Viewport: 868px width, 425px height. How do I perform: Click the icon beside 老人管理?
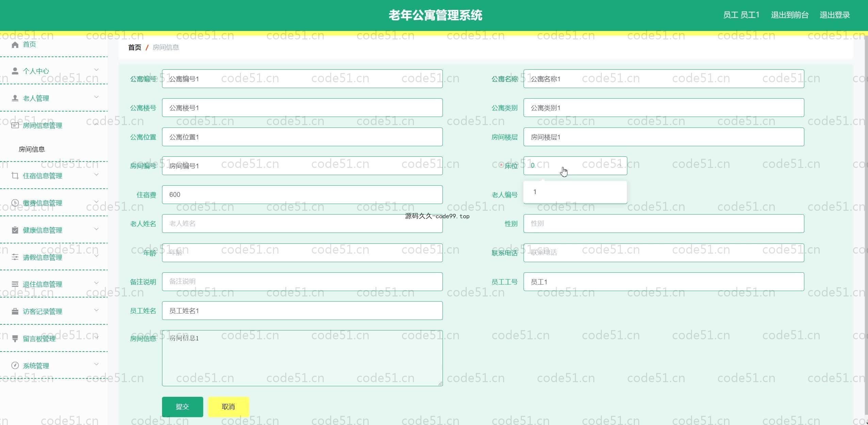(x=15, y=98)
